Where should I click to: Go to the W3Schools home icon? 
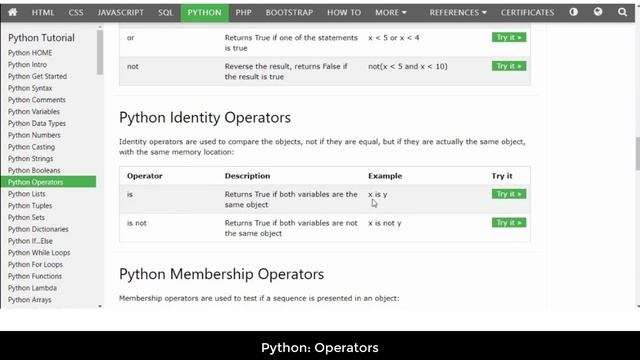pyautogui.click(x=13, y=12)
